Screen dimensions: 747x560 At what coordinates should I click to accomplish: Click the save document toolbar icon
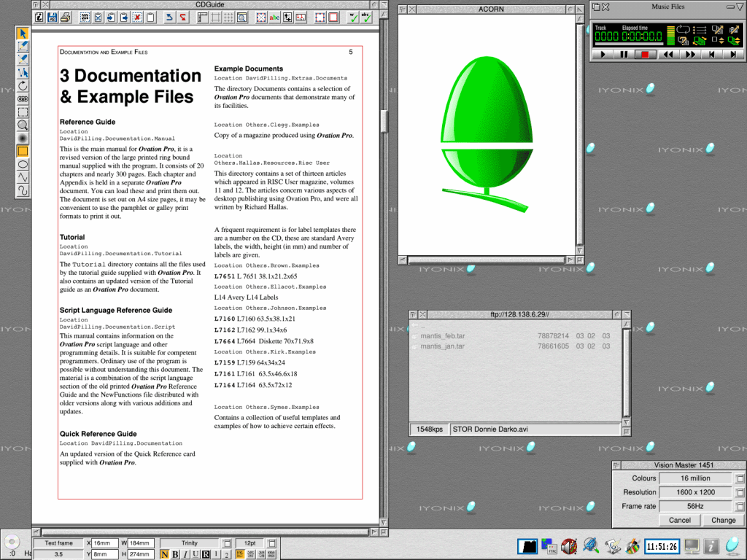click(x=52, y=17)
